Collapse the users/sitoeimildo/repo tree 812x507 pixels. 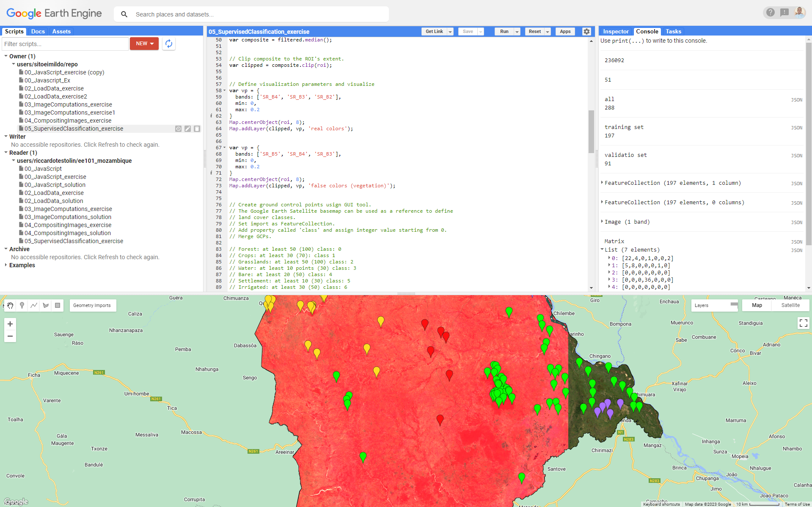click(x=13, y=64)
